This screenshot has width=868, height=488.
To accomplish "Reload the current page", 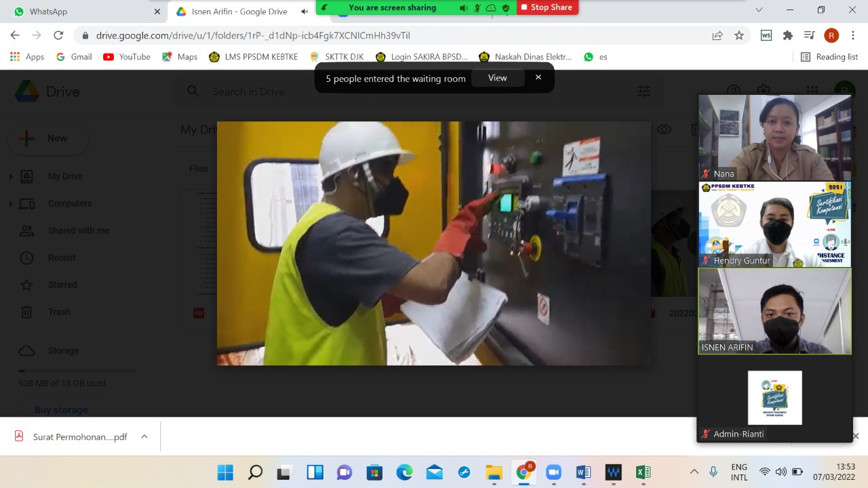I will [x=58, y=35].
